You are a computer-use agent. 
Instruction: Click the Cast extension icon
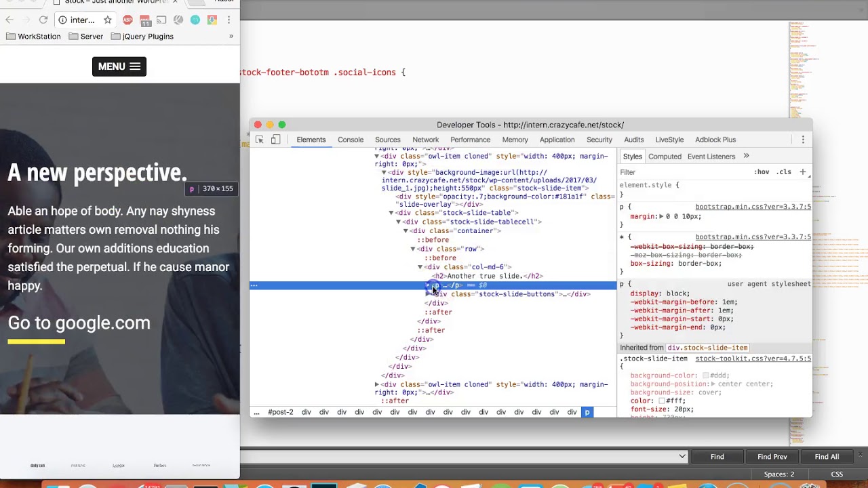click(161, 20)
